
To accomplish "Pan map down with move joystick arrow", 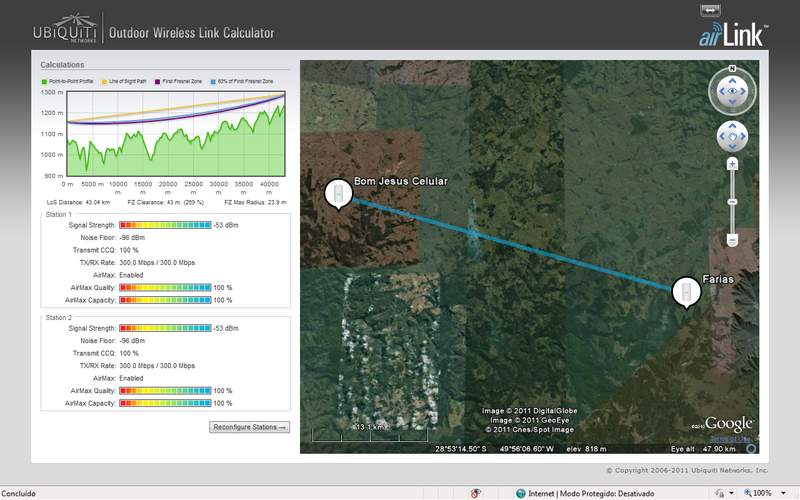I will (x=732, y=147).
